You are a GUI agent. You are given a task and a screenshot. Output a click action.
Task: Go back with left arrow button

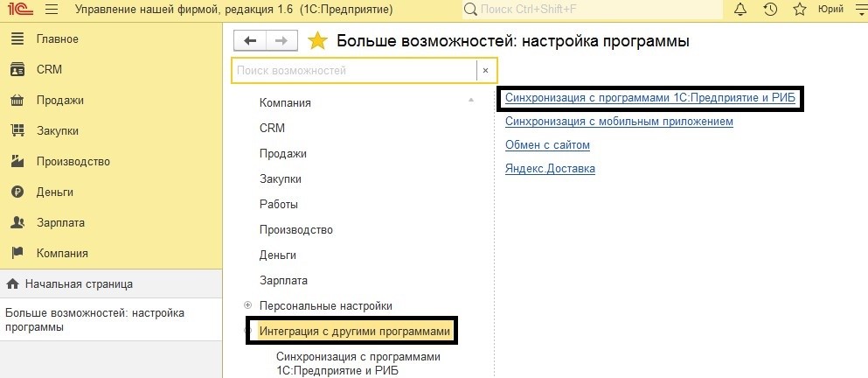(251, 41)
